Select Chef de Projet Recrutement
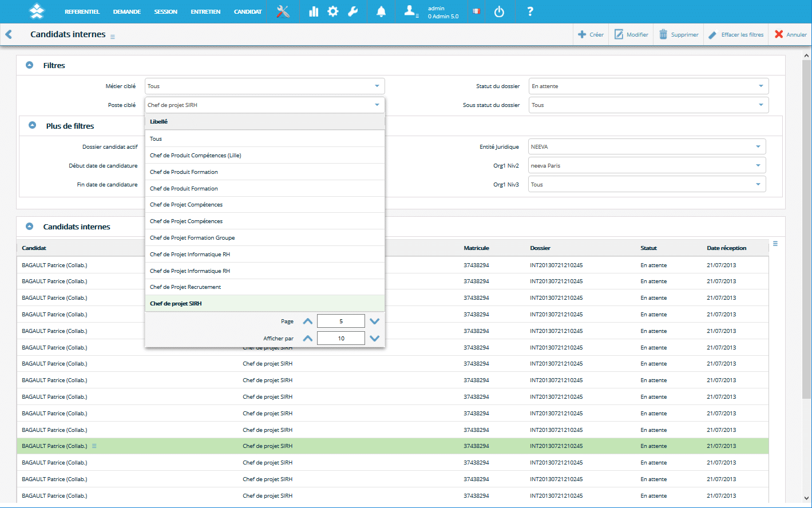Screen dimensions: 812x508 [x=265, y=287]
